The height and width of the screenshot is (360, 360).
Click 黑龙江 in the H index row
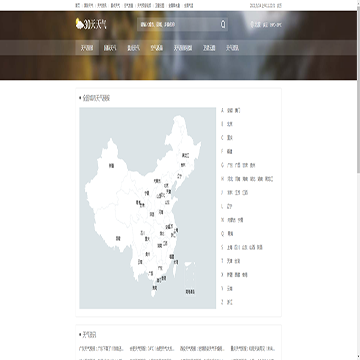(269, 179)
